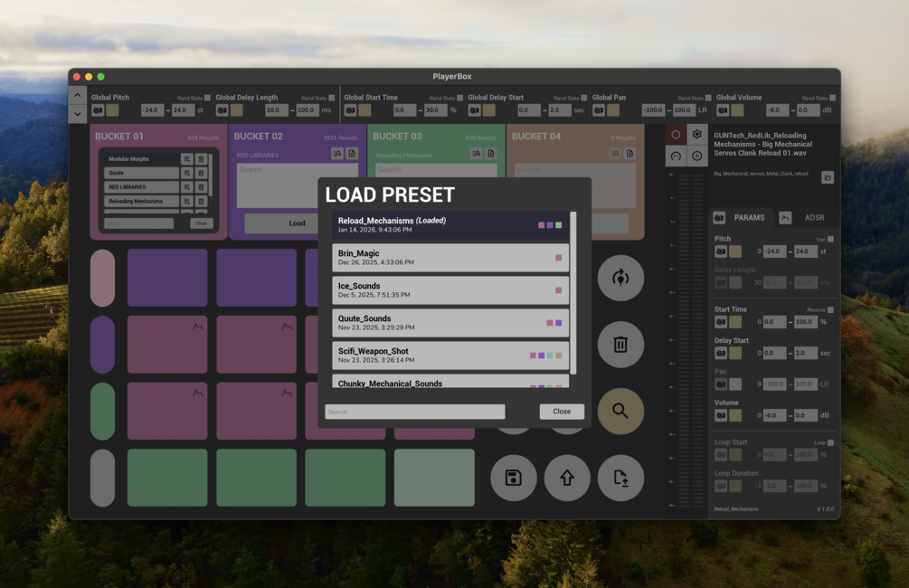
Task: Click the Global Pitch tan color swatch
Action: (x=112, y=110)
